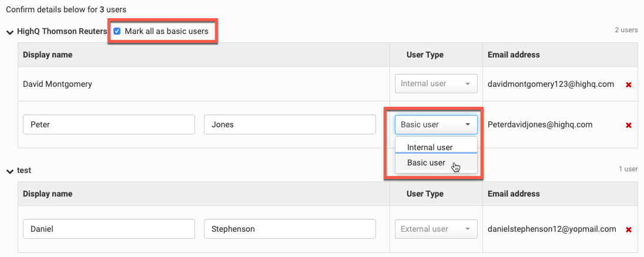Click danielstephenson12@yopmail.com email address

coord(552,229)
